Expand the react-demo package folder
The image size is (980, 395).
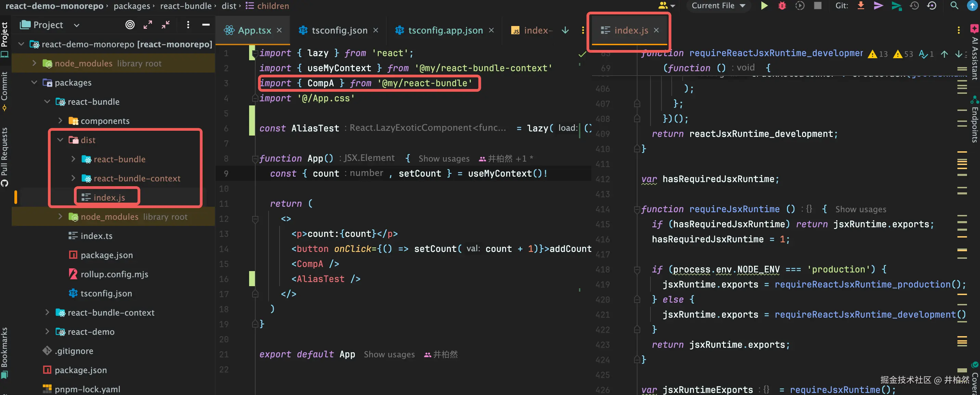click(x=47, y=331)
